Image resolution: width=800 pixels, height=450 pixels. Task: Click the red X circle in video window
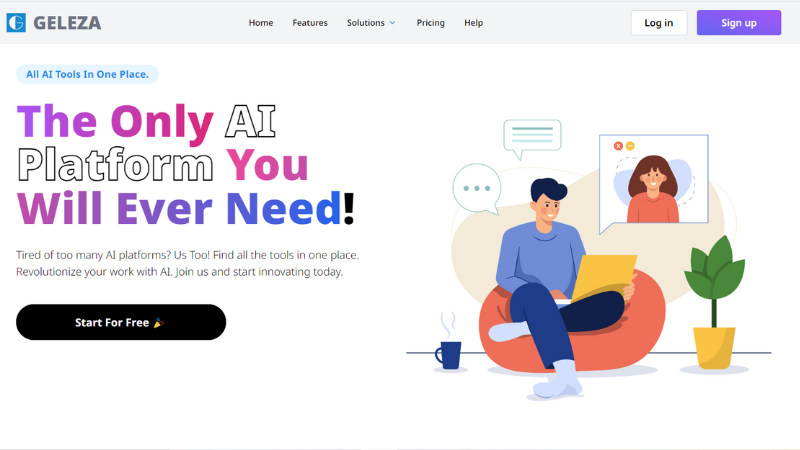pos(618,146)
